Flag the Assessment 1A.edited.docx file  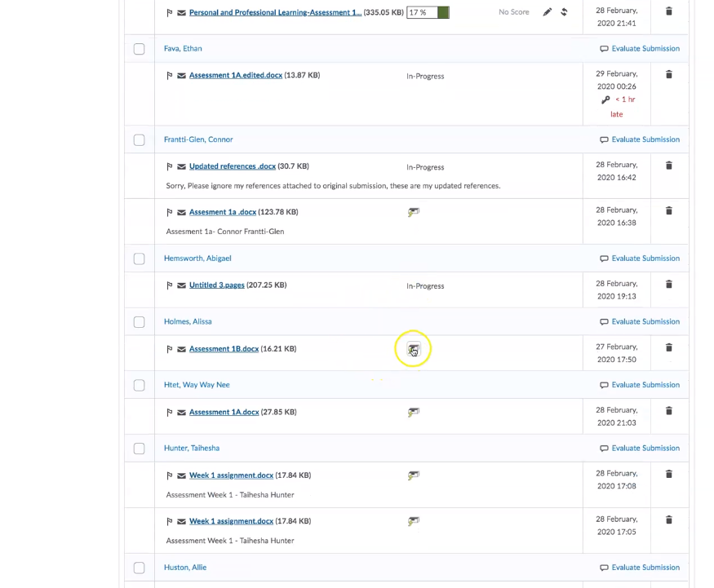coord(170,76)
